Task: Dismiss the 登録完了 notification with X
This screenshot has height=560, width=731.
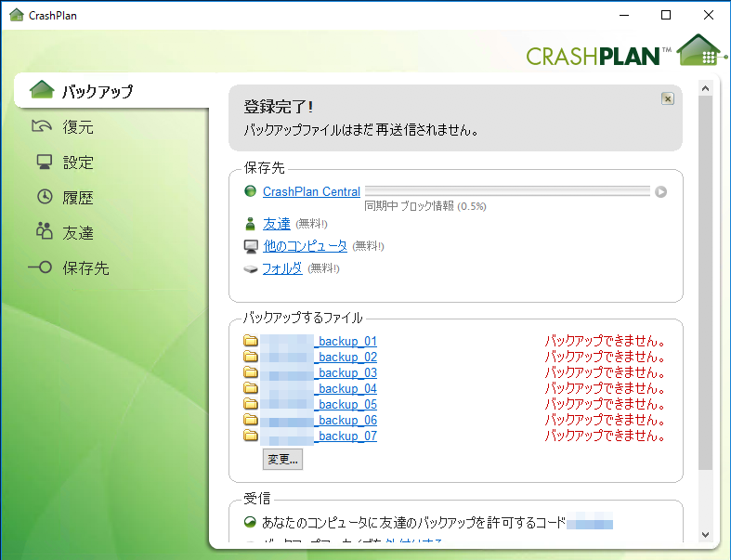Action: (668, 98)
